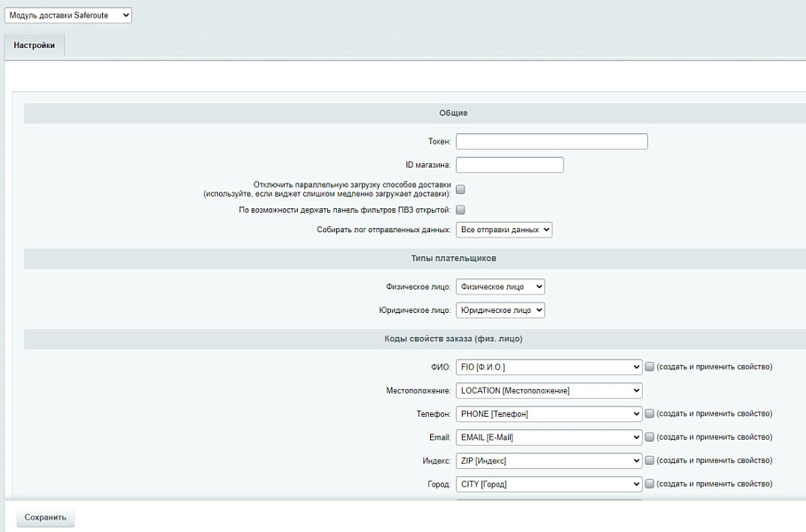Switch to the Настройки tab
Screen dimensions: 806x532
35,45
